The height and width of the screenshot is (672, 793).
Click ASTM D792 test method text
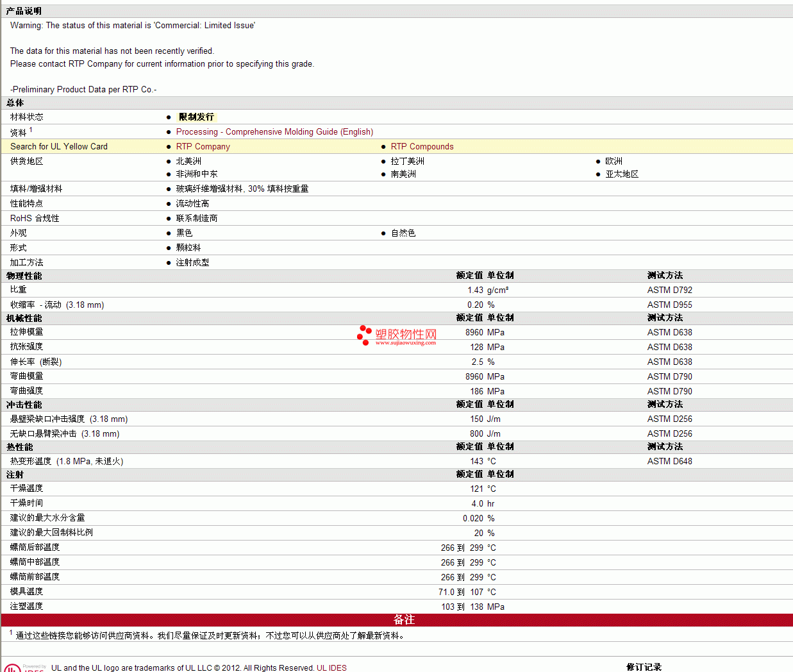pos(669,290)
